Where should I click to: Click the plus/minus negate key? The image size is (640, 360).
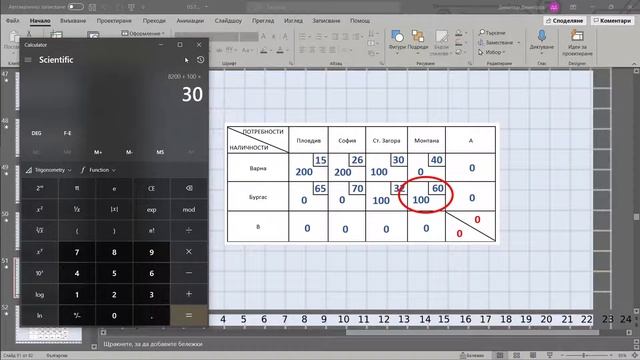pos(77,315)
